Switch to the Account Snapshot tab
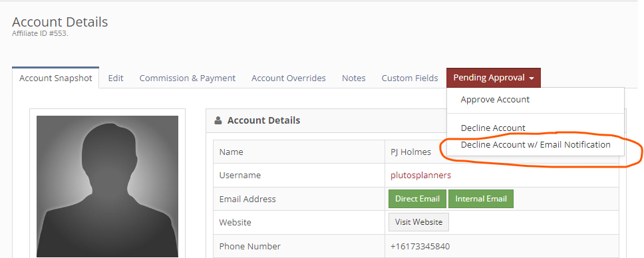 [x=55, y=78]
